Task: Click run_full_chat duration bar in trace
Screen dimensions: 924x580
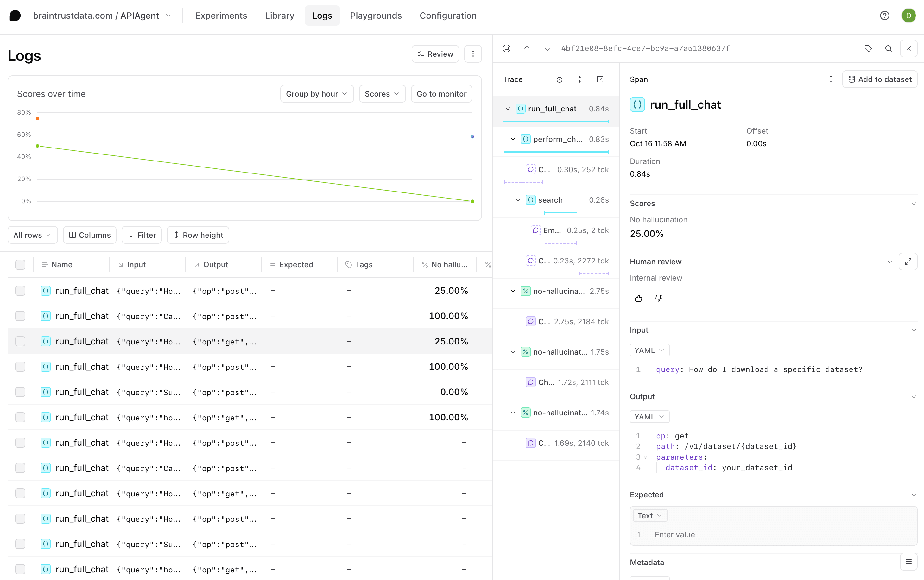Action: click(556, 122)
